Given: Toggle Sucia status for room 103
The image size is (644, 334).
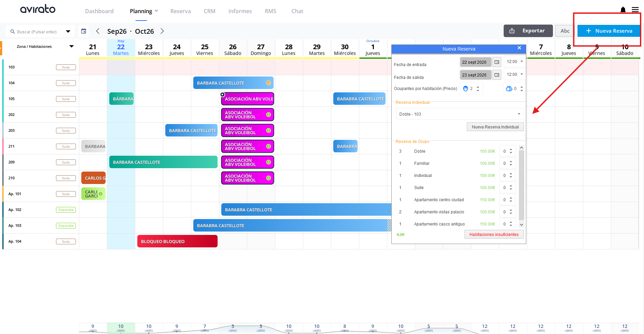Looking at the screenshot, I should coord(66,67).
